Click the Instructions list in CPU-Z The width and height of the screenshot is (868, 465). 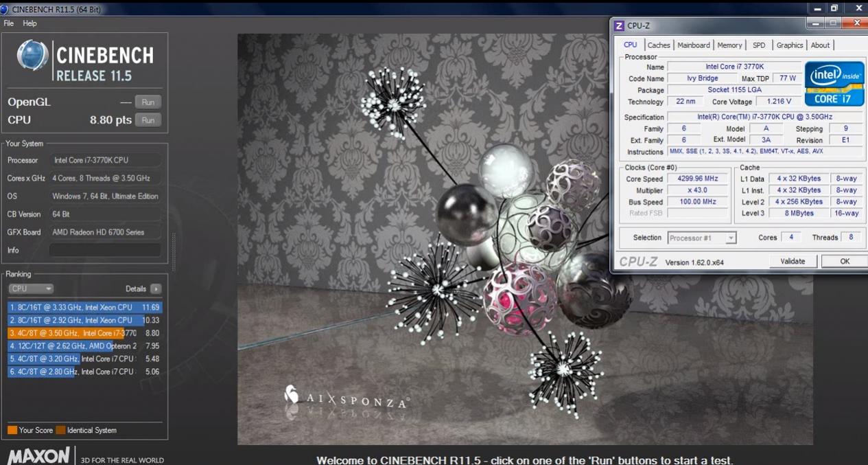point(764,151)
